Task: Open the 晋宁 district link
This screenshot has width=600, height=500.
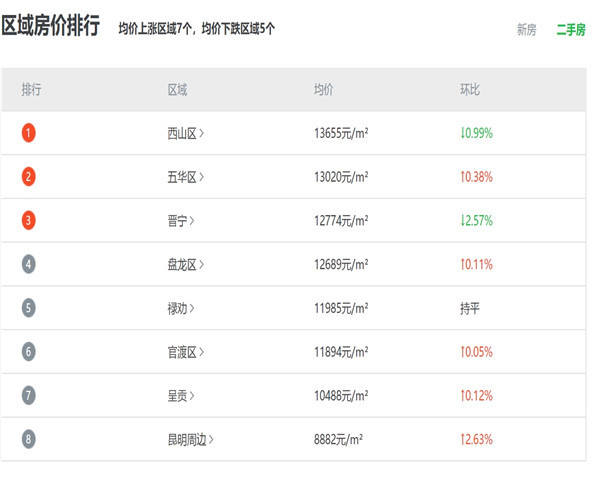Action: pyautogui.click(x=181, y=221)
